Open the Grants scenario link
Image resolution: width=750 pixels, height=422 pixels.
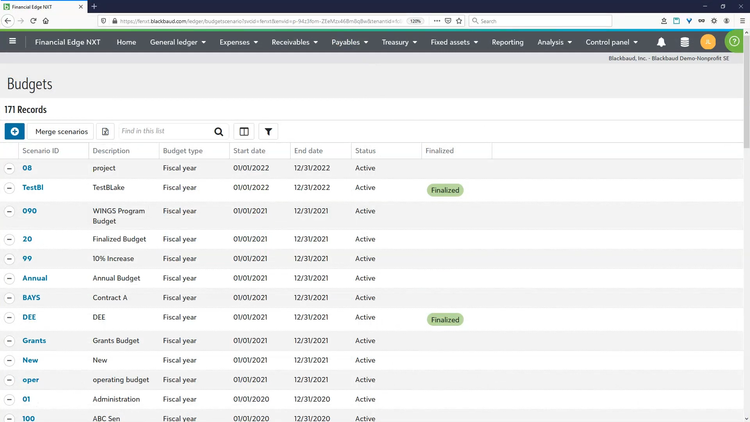(x=34, y=341)
